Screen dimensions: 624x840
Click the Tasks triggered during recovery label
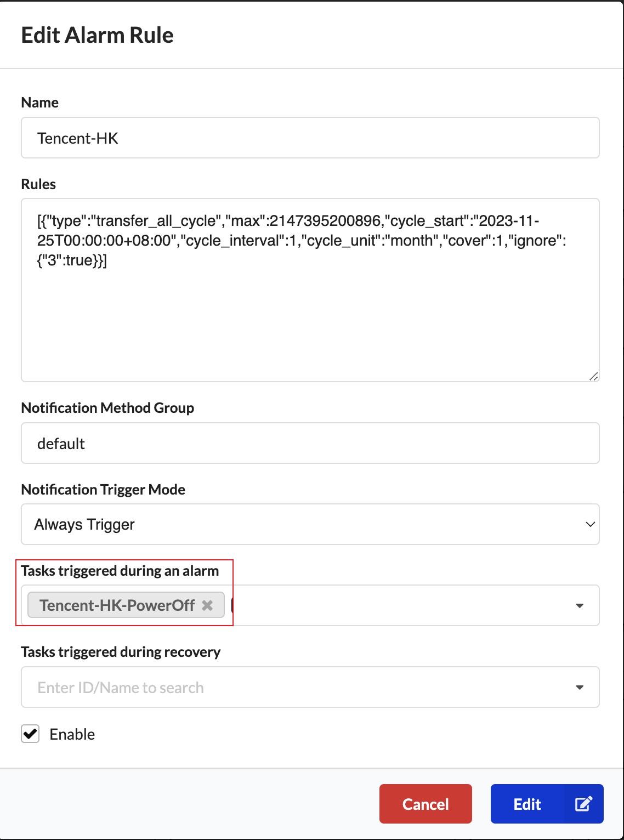pyautogui.click(x=121, y=652)
